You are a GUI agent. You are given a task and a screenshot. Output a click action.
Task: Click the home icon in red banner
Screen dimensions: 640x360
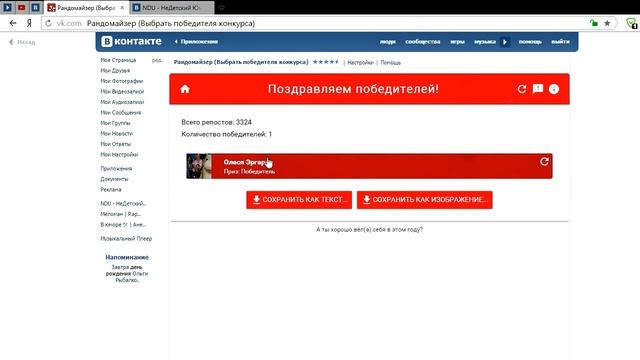pyautogui.click(x=185, y=89)
